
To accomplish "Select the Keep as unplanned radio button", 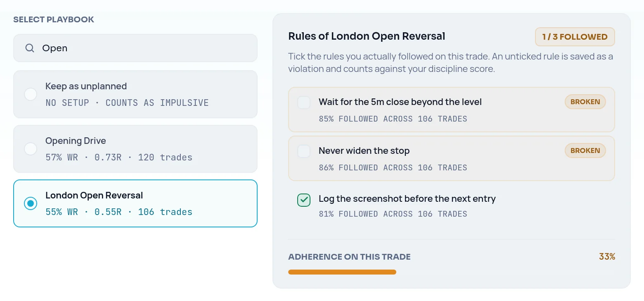I will [x=31, y=94].
